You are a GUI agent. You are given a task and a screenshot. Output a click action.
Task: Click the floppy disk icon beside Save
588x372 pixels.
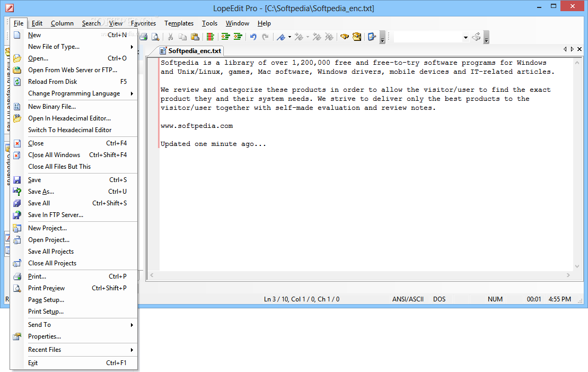17,180
